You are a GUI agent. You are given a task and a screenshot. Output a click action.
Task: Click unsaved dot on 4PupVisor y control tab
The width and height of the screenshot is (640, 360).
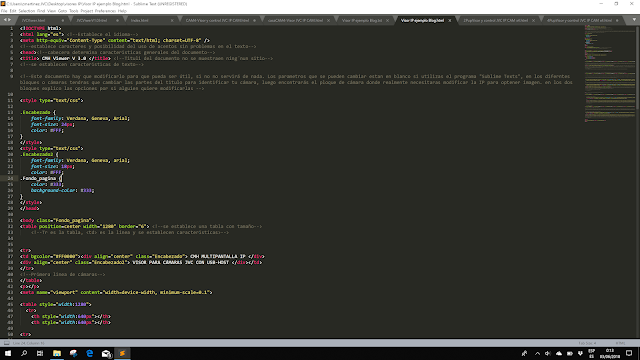(617, 20)
